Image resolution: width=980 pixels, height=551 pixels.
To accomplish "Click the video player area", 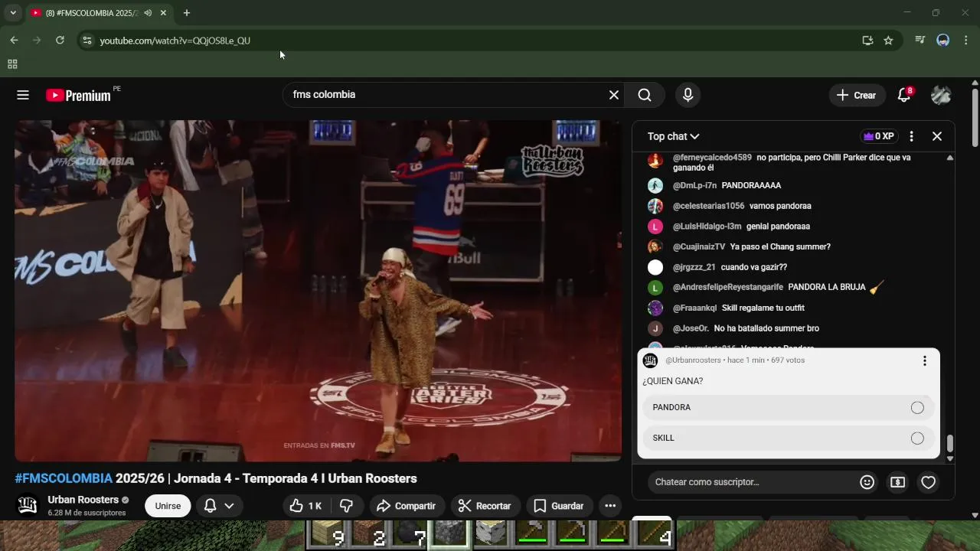I will coord(318,291).
